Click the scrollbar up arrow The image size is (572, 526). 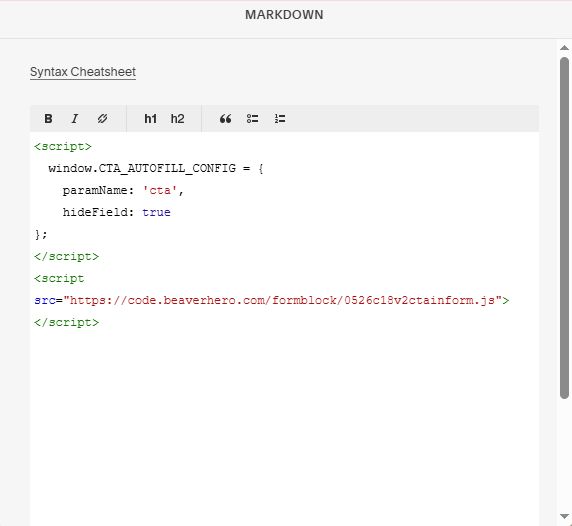564,48
